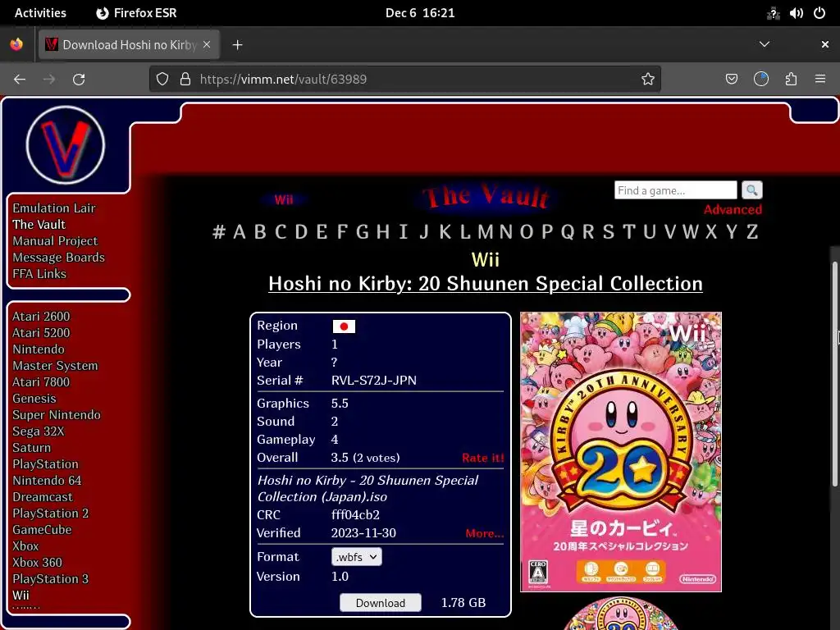Open FFA Links in the sidebar
840x630 pixels.
(39, 274)
